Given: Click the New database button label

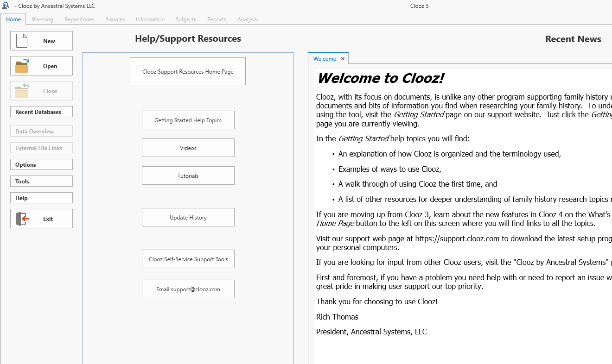Looking at the screenshot, I should [49, 41].
